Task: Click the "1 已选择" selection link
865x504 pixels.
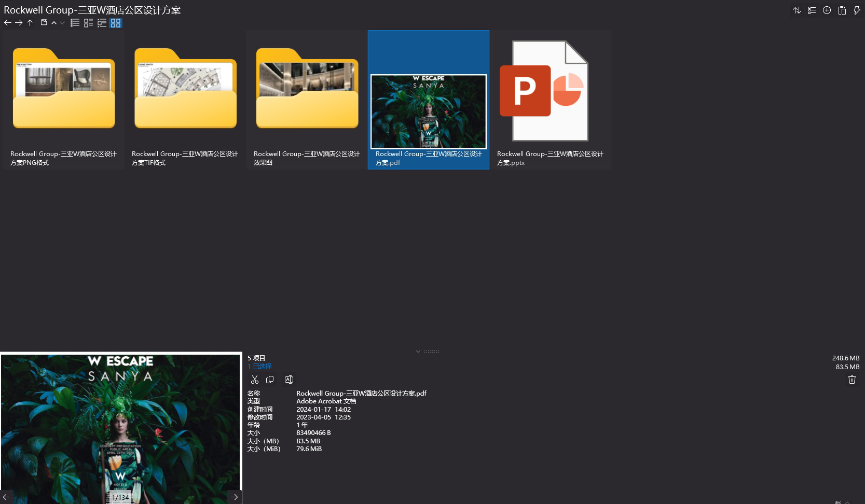Action: coord(259,366)
